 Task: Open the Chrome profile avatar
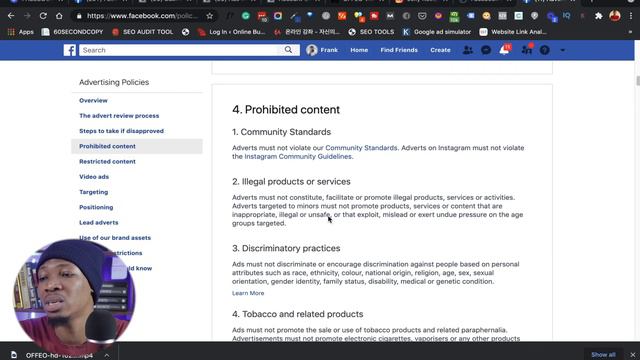click(615, 16)
